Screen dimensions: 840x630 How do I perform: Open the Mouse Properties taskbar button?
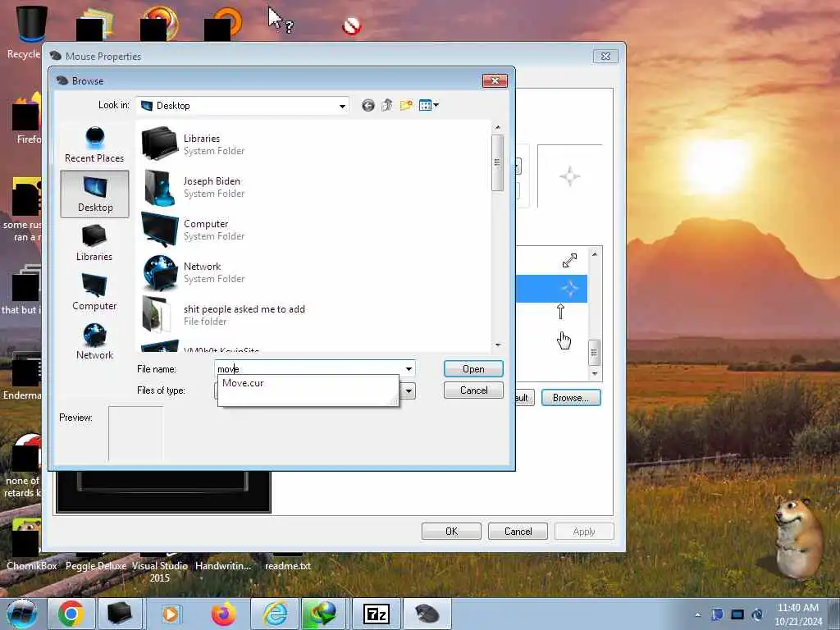(427, 614)
